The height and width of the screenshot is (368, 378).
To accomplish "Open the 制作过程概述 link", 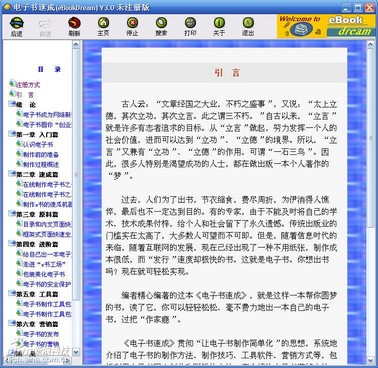I will (x=41, y=164).
